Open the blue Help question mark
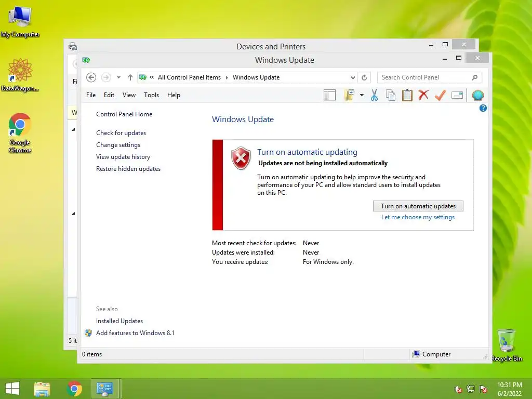532x399 pixels. pos(483,108)
